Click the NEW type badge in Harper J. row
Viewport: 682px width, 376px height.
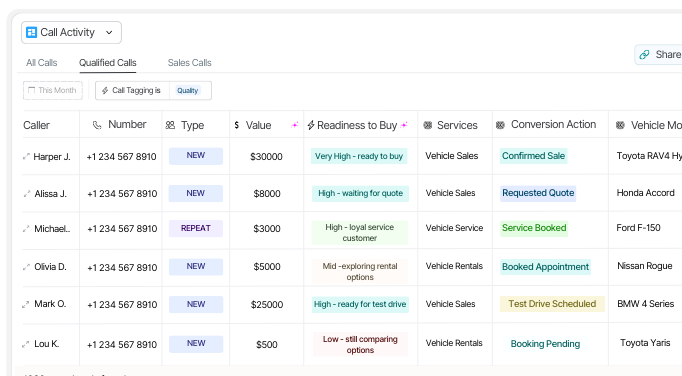196,156
